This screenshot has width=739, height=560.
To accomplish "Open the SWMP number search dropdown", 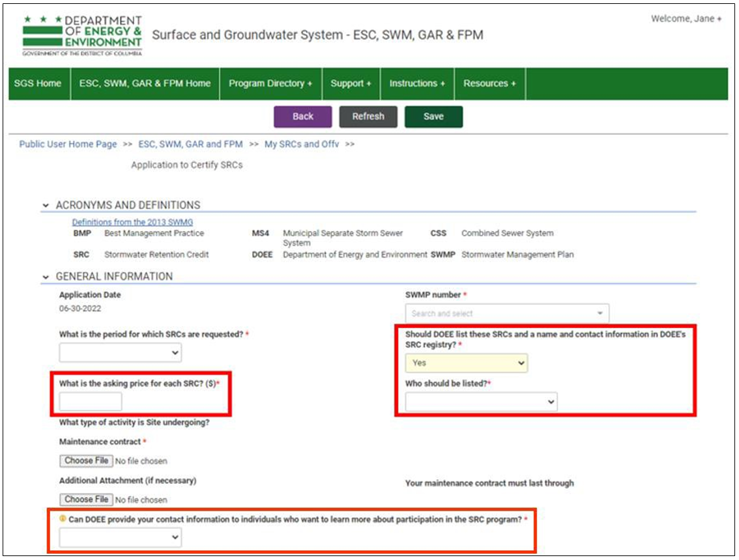I will [x=507, y=314].
